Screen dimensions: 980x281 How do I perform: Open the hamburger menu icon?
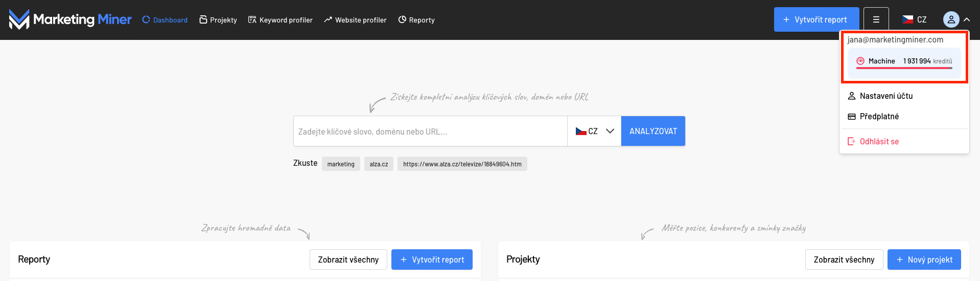coord(876,19)
